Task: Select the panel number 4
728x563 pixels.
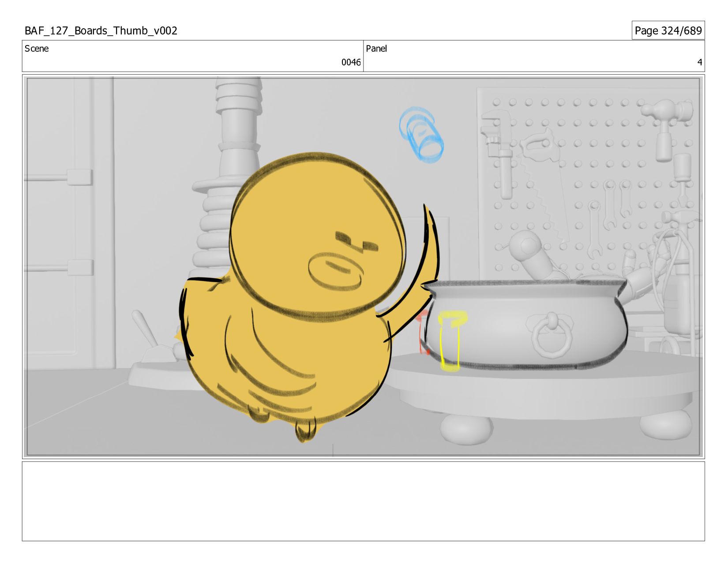Action: [x=699, y=62]
